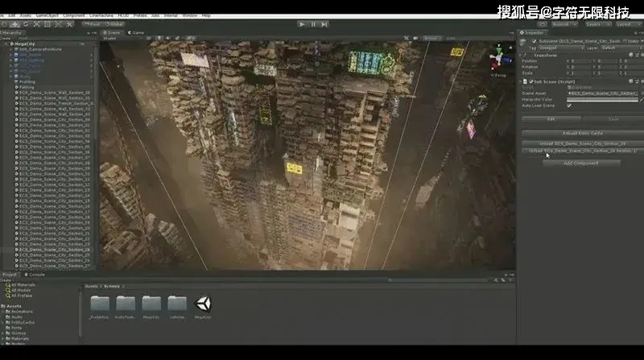Collapse the Transform component foldout
The image size is (644, 360).
point(521,55)
